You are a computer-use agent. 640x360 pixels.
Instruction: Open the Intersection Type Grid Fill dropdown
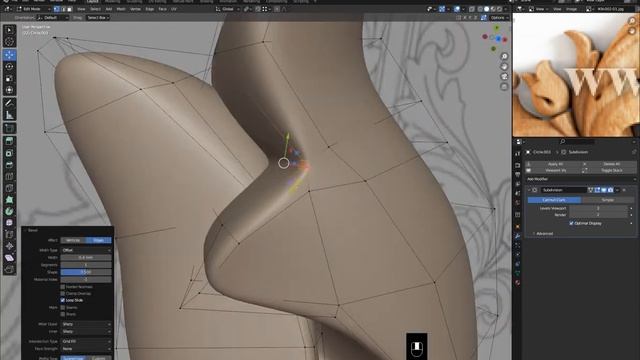86,341
